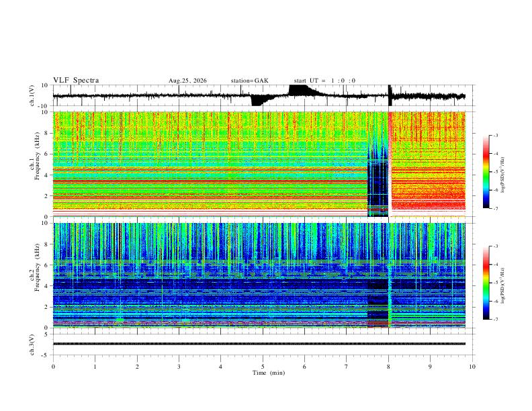
Task: Click the ch.1 spectrogram color scale bar
Action: [x=486, y=172]
